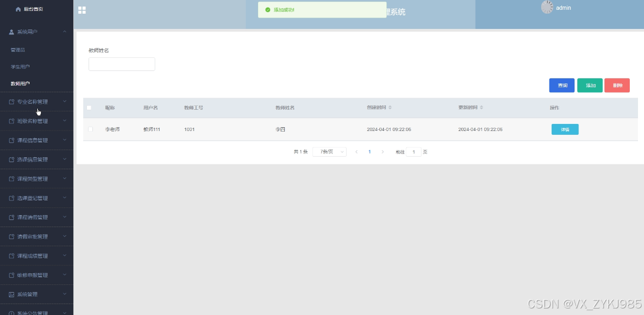
Task: Focus the 教师姓名 search input
Action: tap(122, 64)
